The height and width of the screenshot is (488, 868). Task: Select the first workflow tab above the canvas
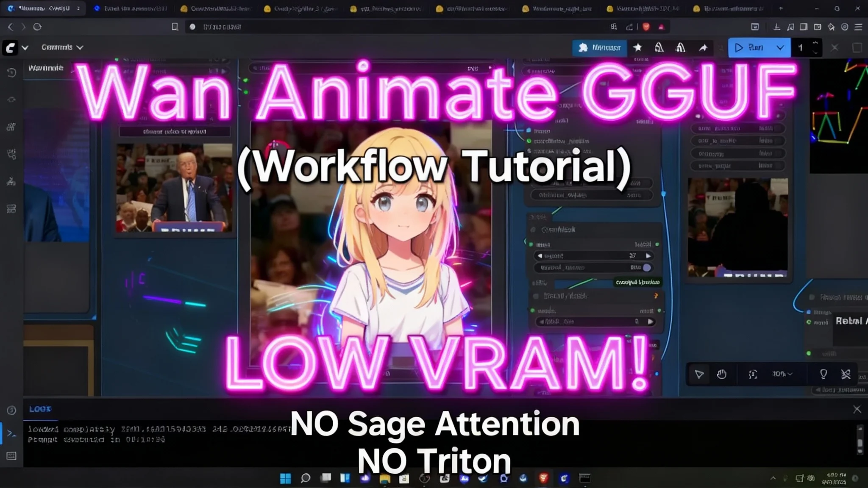46,68
